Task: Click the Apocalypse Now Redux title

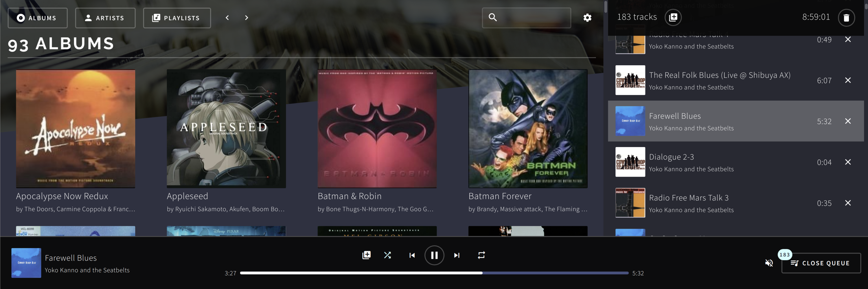Action: point(62,196)
